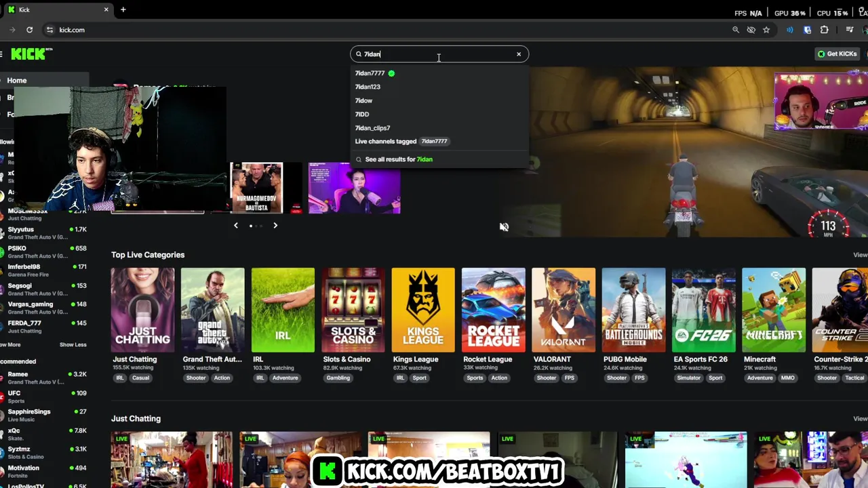Open Imferbel98 channel in sidebar

point(45,270)
